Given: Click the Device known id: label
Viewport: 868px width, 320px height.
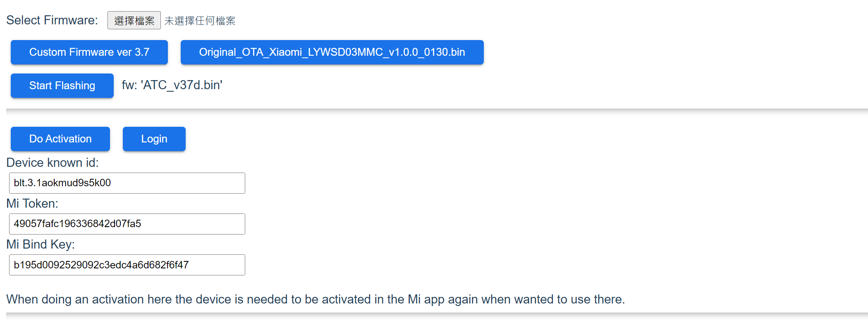Looking at the screenshot, I should tap(53, 163).
